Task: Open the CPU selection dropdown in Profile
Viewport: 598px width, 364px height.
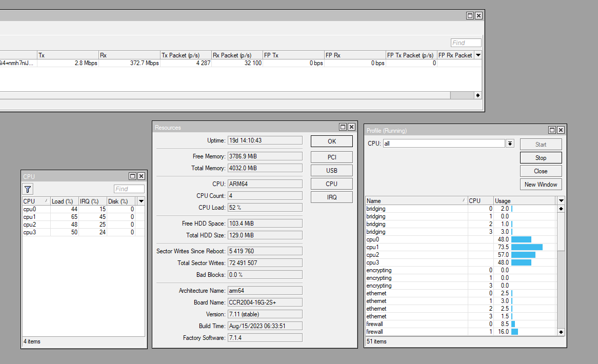Action: (510, 144)
